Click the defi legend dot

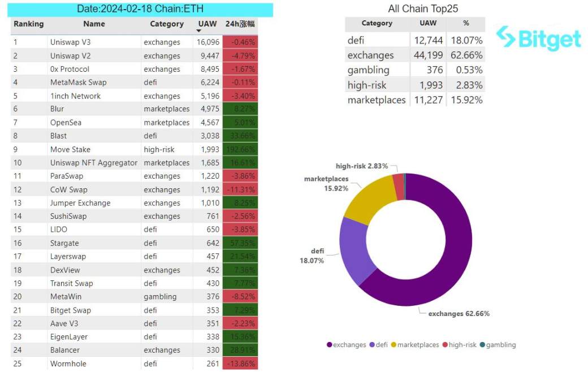point(372,345)
